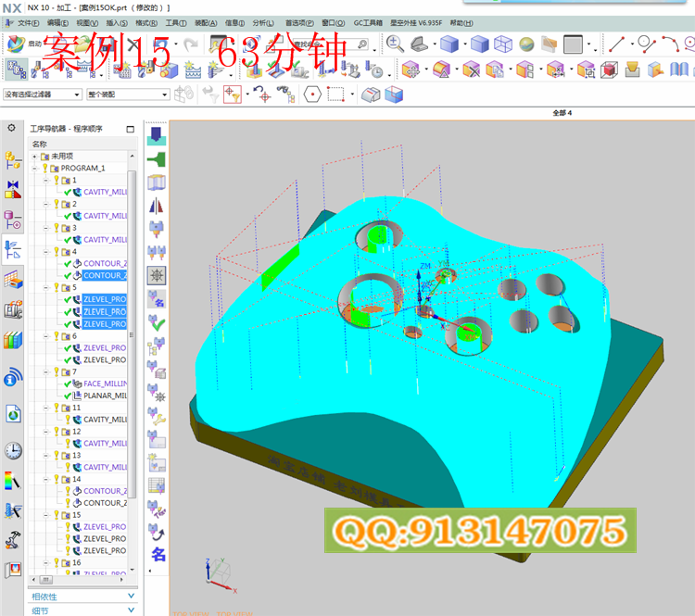Collapse program group 7 in navigator

click(46, 371)
